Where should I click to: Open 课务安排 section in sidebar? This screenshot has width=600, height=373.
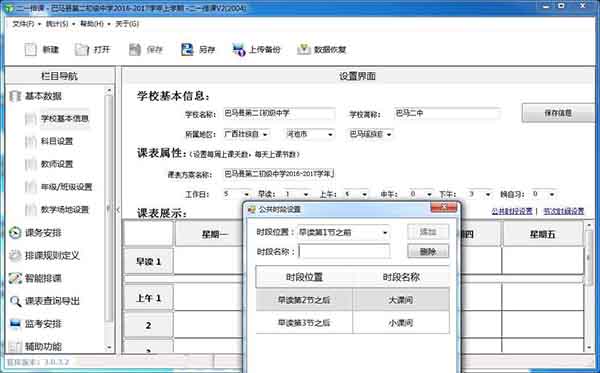[43, 233]
